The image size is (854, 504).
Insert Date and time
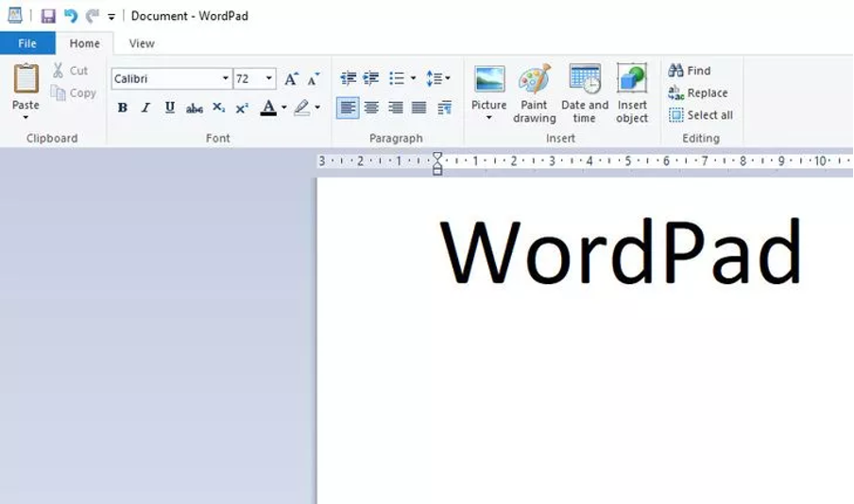click(585, 93)
